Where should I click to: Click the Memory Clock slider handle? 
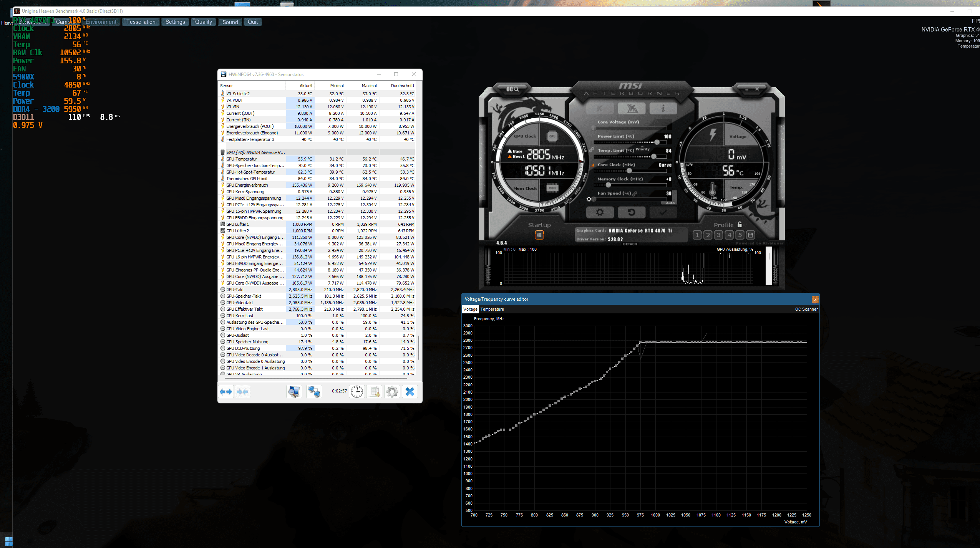[608, 185]
